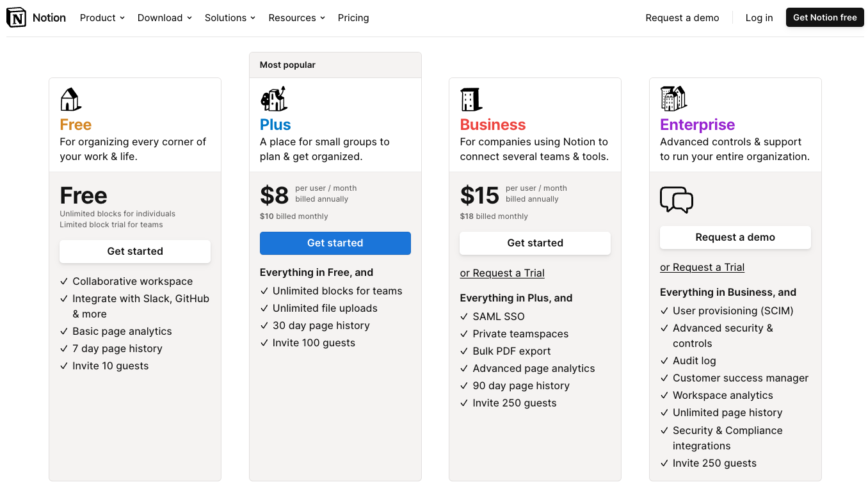868x491 pixels.
Task: Click 'Integrate with Slack, GitHub & more' feature
Action: [x=141, y=307]
